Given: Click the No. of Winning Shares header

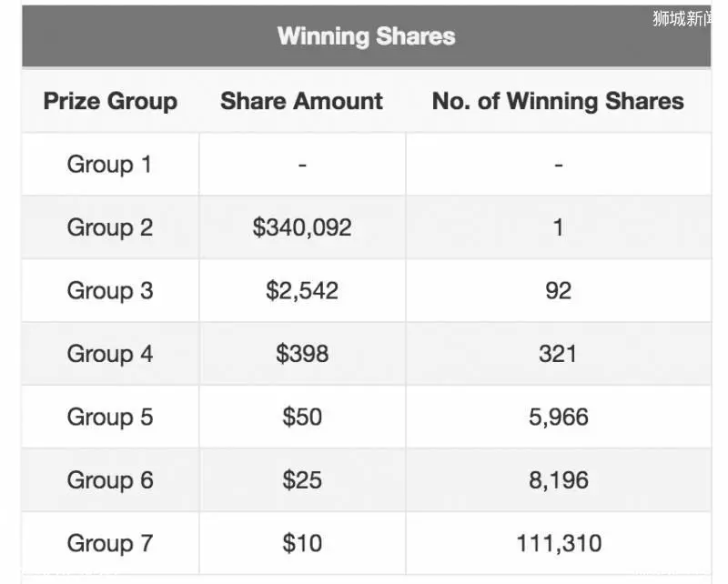Looking at the screenshot, I should (x=558, y=101).
